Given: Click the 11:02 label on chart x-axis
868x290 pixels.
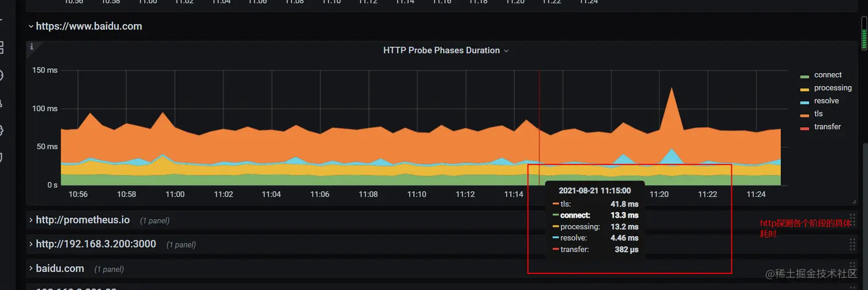Looking at the screenshot, I should tap(223, 194).
